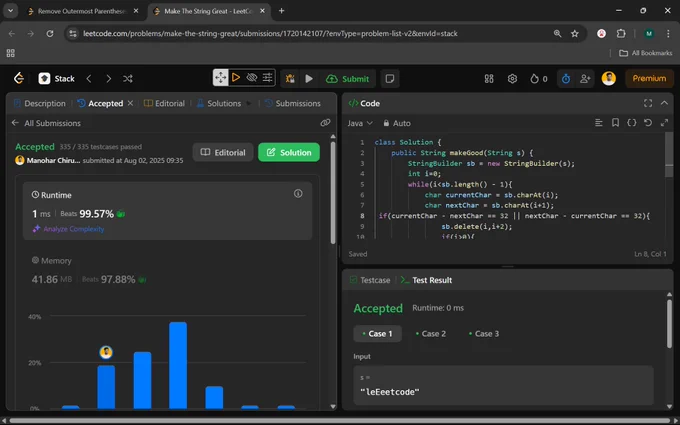The width and height of the screenshot is (680, 425).
Task: Maximize the Code panel fullscreen icon
Action: 648,103
